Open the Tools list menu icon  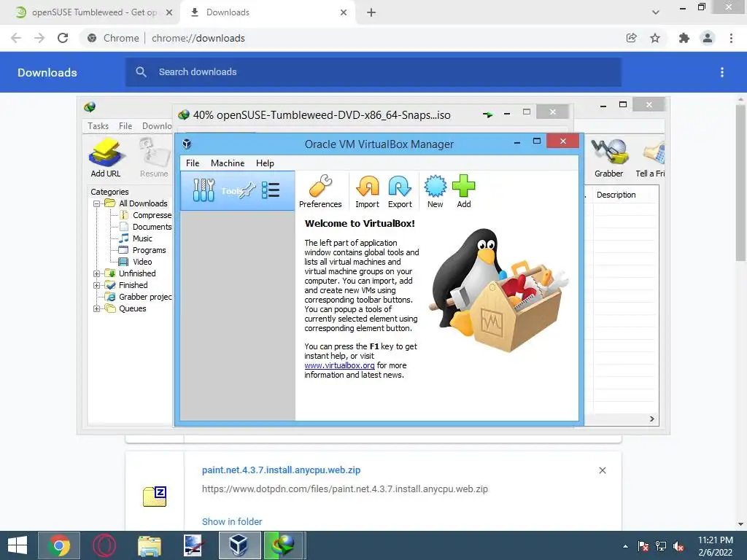pyautogui.click(x=271, y=190)
